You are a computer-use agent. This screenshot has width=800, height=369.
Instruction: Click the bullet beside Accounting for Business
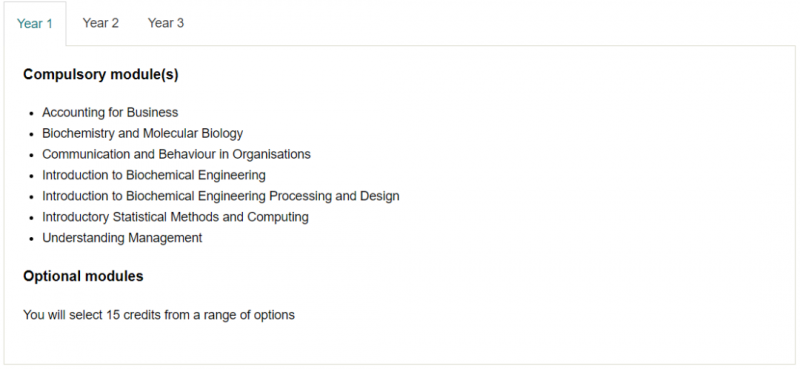coord(32,113)
